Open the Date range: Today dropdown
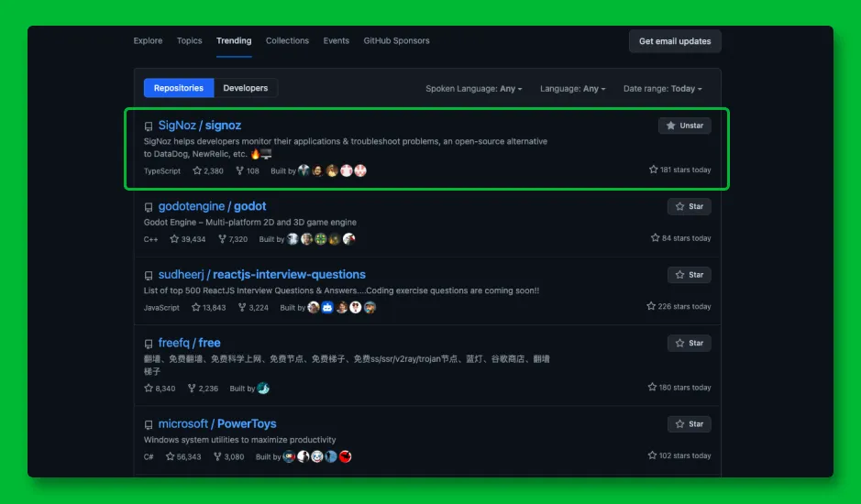Image resolution: width=861 pixels, height=504 pixels. (663, 88)
